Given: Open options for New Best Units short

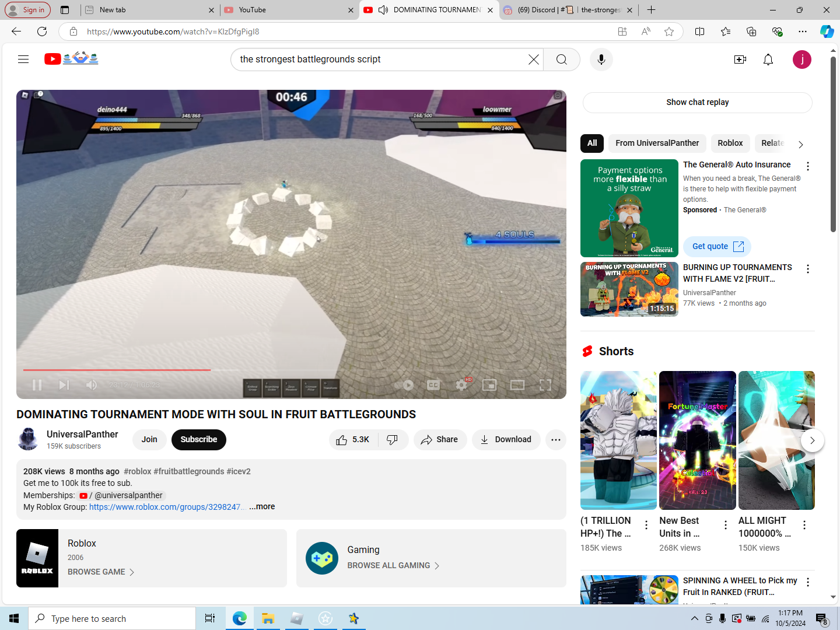Looking at the screenshot, I should point(725,525).
